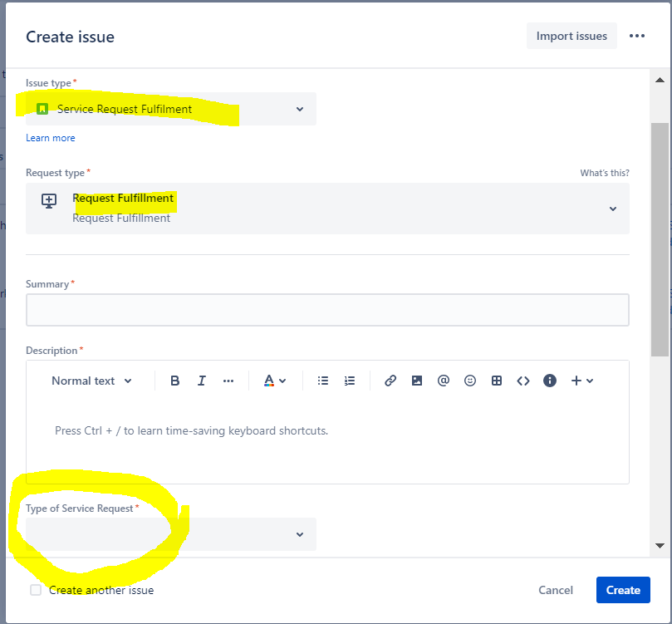Open the three-dot more actions menu

[637, 36]
